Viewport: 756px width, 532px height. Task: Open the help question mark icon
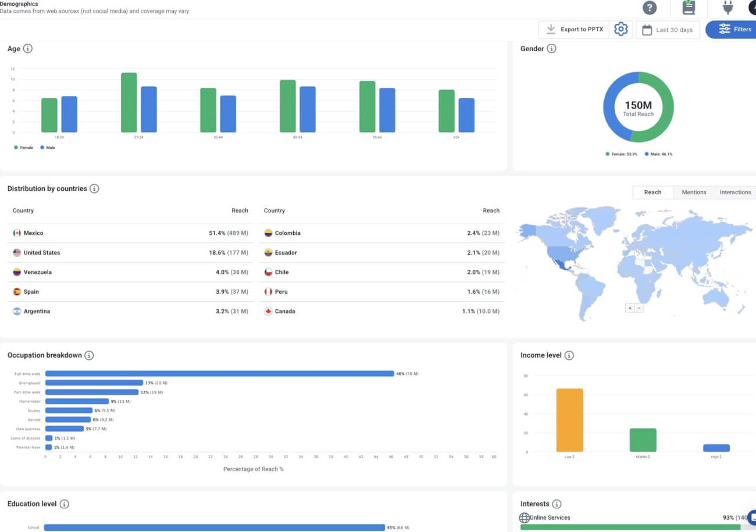[x=650, y=8]
